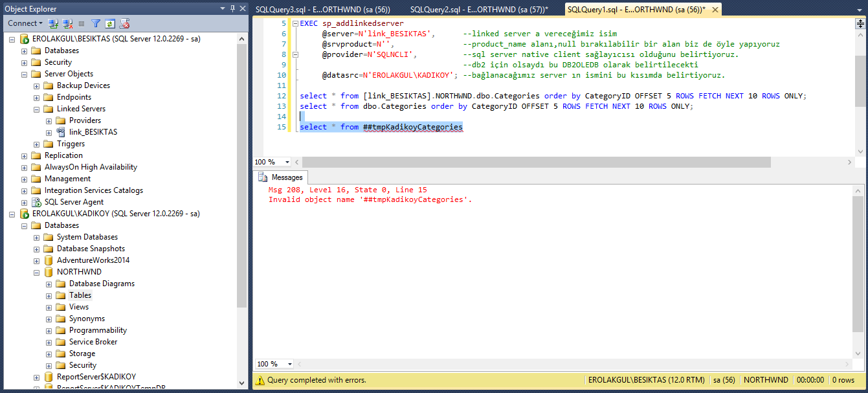Switch to the SQLQuery2.sql tab
This screenshot has width=868, height=393.
coord(478,9)
